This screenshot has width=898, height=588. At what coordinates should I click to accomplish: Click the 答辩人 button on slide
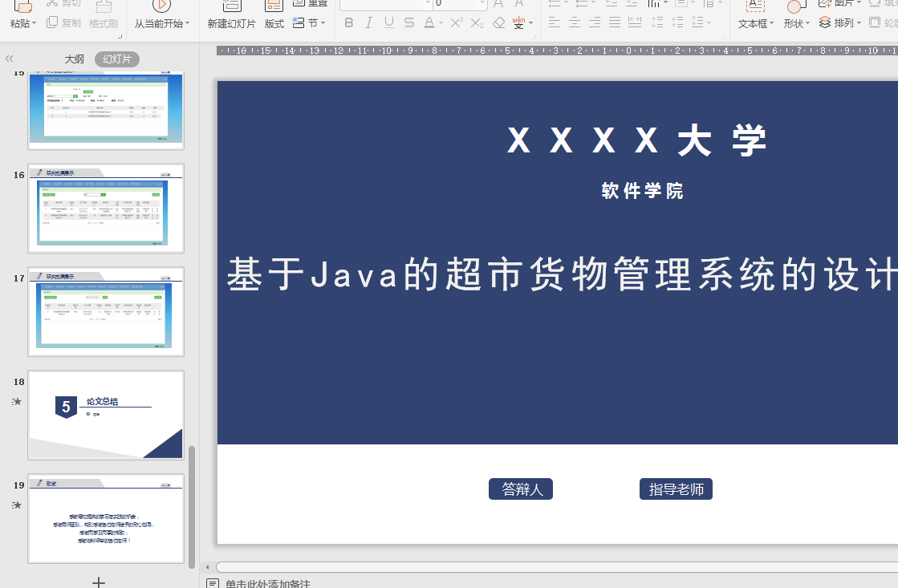(521, 489)
